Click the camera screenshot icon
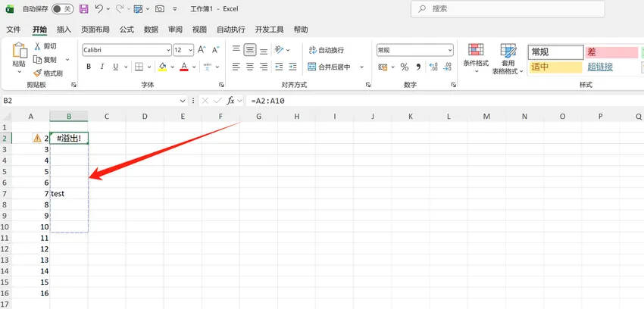This screenshot has height=309, width=644. tap(160, 8)
